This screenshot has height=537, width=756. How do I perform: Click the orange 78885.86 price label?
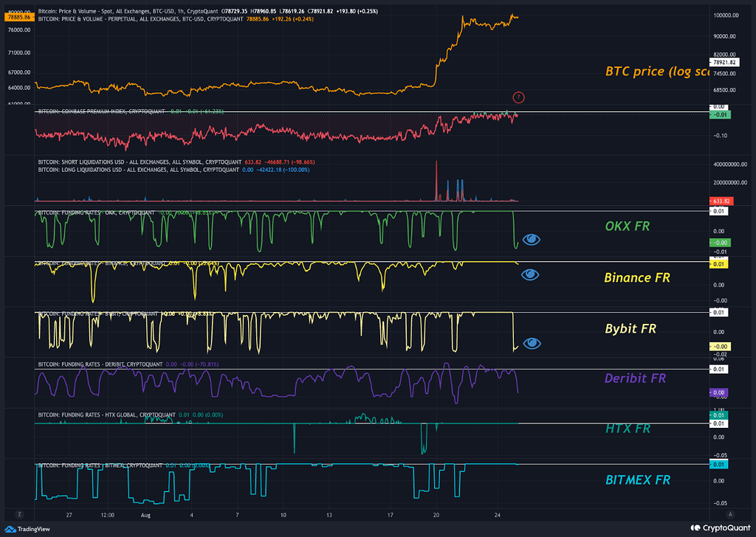tap(19, 17)
